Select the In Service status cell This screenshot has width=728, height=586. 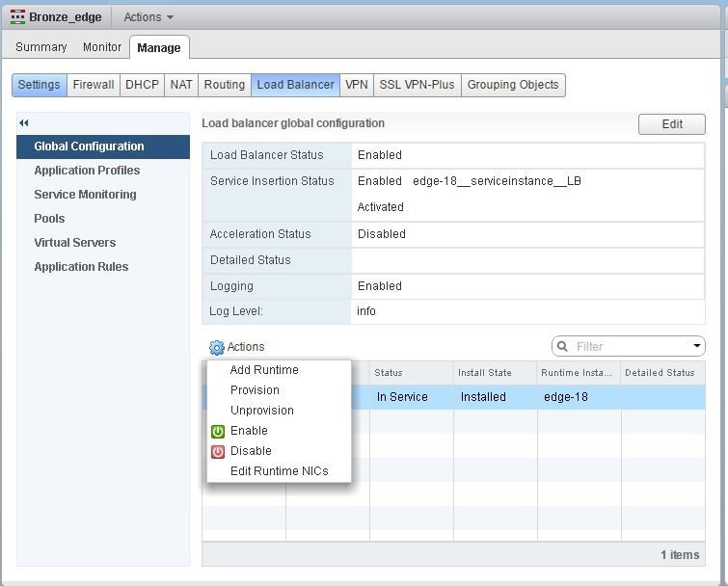pyautogui.click(x=412, y=397)
